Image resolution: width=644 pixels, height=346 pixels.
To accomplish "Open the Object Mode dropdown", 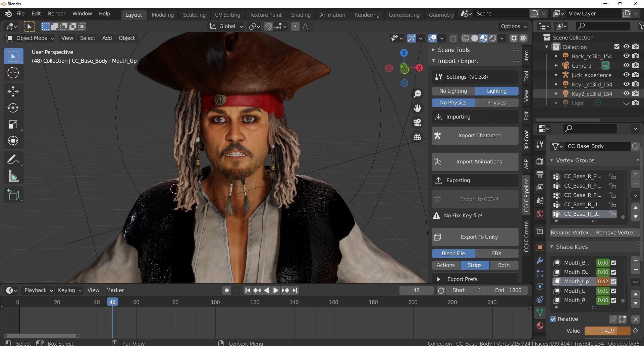I will [30, 38].
